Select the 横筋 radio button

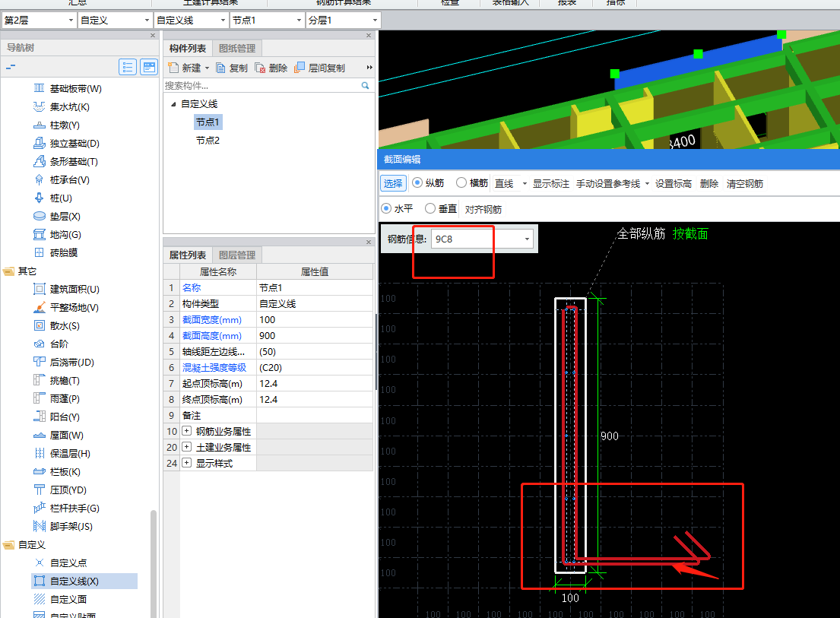coord(461,182)
